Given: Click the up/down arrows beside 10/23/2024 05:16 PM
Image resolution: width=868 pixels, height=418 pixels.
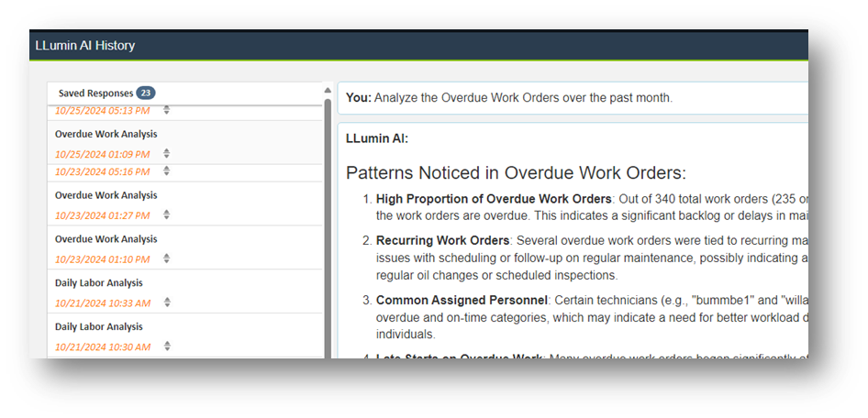Looking at the screenshot, I should [x=166, y=170].
